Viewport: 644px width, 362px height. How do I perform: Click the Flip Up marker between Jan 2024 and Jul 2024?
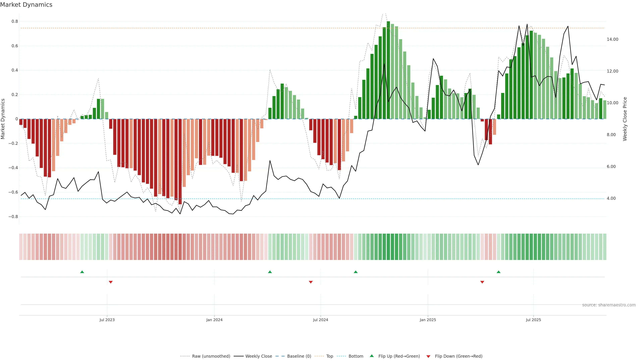click(270, 272)
